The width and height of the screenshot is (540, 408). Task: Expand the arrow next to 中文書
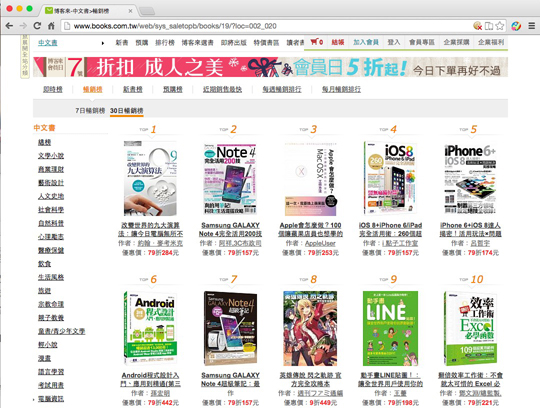(x=103, y=43)
